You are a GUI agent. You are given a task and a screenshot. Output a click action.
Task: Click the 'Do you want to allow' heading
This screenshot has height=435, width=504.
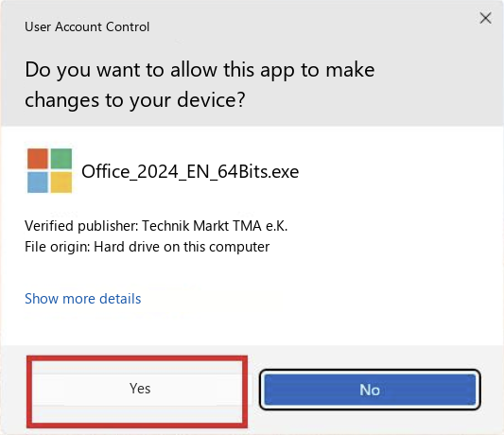(200, 85)
